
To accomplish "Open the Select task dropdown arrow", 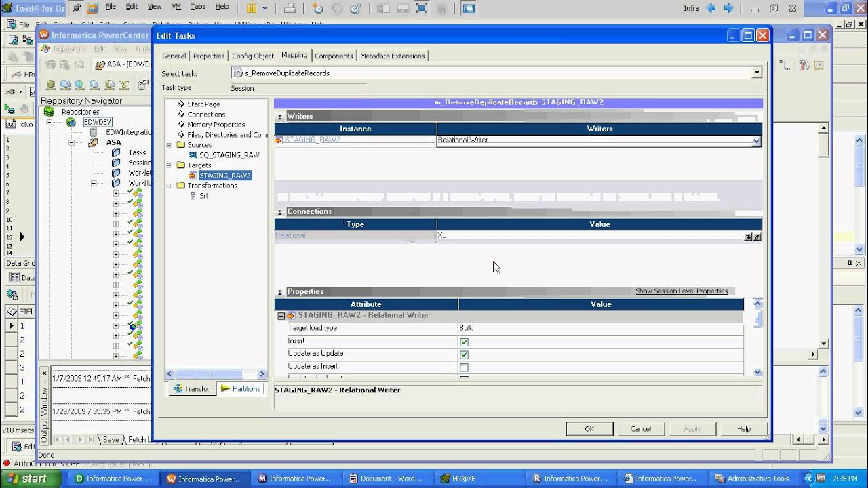I will click(x=757, y=73).
